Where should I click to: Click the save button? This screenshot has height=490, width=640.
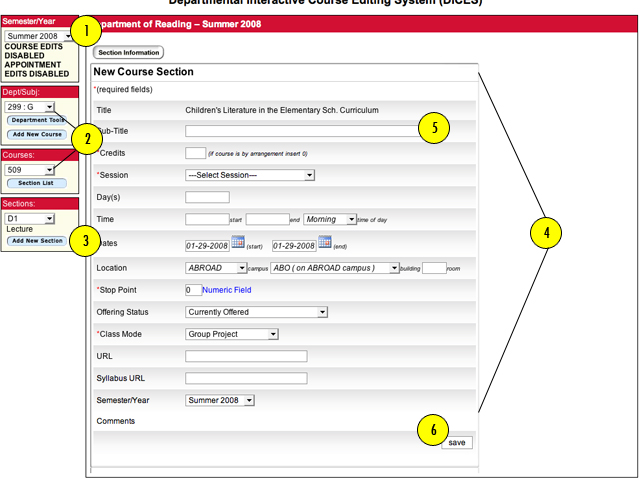[457, 443]
